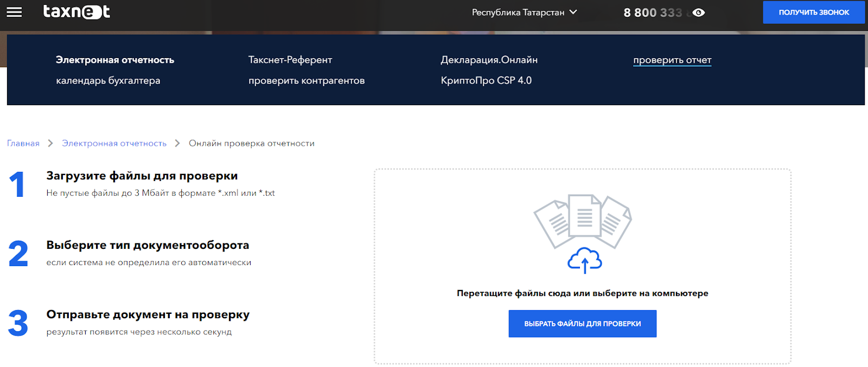Open the календарь бухгалтера menu item
The height and width of the screenshot is (367, 868).
pos(108,81)
